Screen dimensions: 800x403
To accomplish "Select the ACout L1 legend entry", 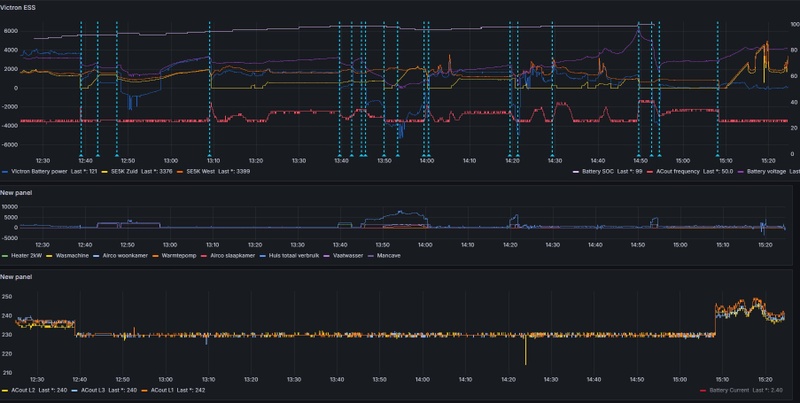I will (163, 390).
